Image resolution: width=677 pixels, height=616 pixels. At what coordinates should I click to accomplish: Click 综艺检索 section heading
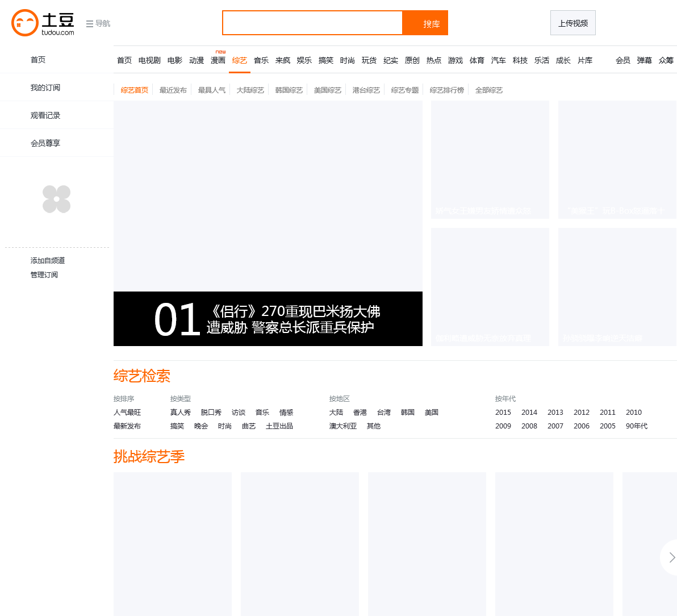[141, 376]
